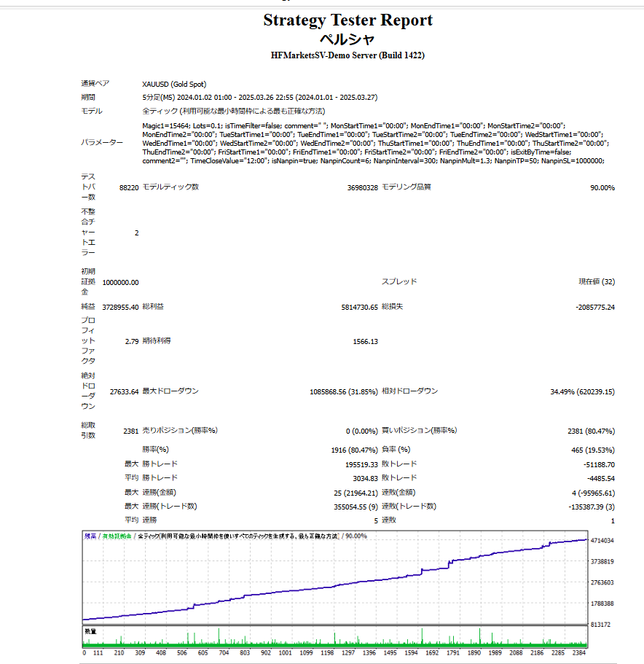This screenshot has height=664, width=644.
Task: Click the 465 (19.53%) loss rate value
Action: point(593,450)
